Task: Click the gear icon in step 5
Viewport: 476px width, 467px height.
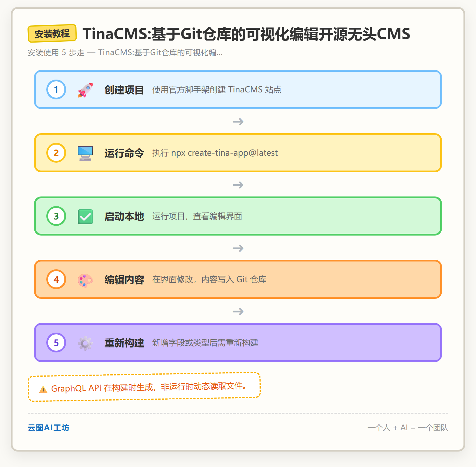Action: point(85,343)
